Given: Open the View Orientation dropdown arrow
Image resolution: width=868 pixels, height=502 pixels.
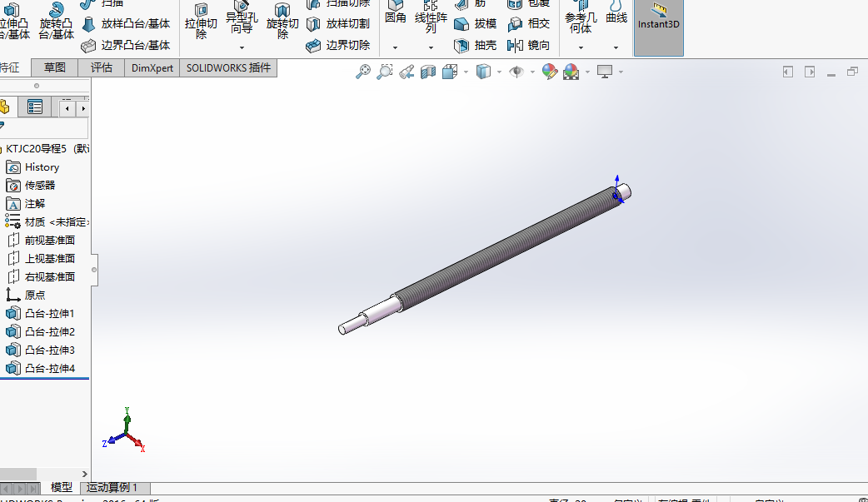Looking at the screenshot, I should [466, 72].
